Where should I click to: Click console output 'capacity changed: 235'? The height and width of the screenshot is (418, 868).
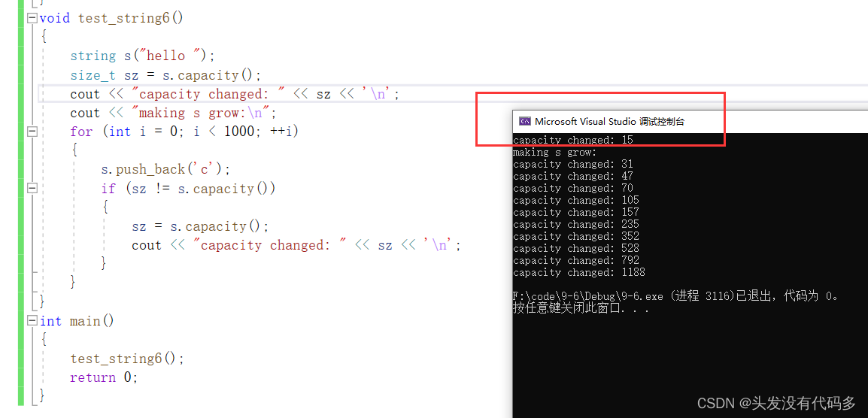(576, 224)
